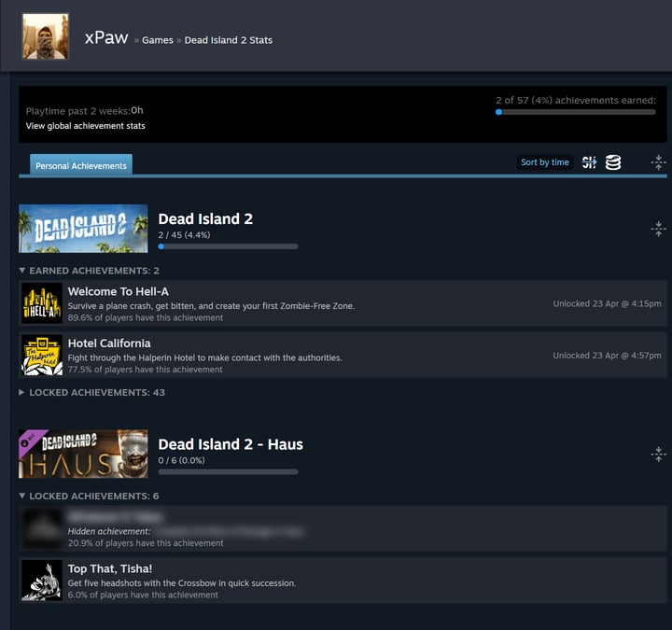Collapse Dead Island 2 - Haus section icon
672x630 pixels.
[658, 455]
